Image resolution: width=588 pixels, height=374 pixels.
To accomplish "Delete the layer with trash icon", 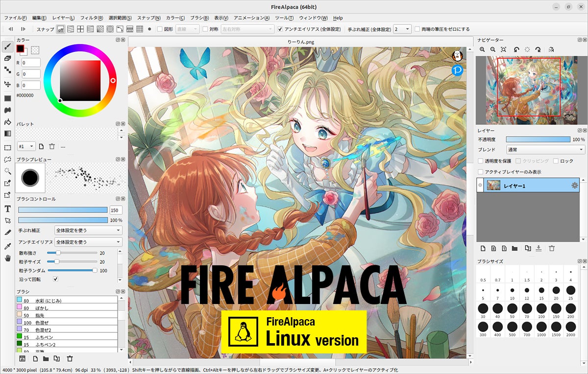I will tap(552, 248).
